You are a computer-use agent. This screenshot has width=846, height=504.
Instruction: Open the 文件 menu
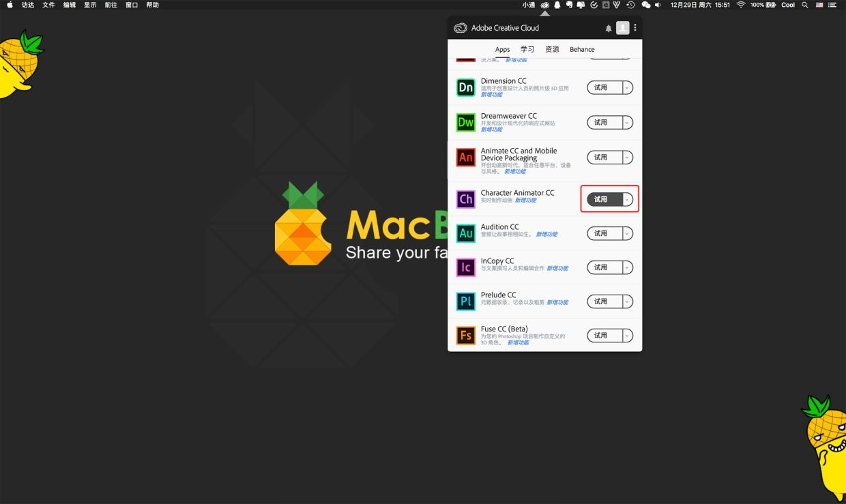coord(48,5)
